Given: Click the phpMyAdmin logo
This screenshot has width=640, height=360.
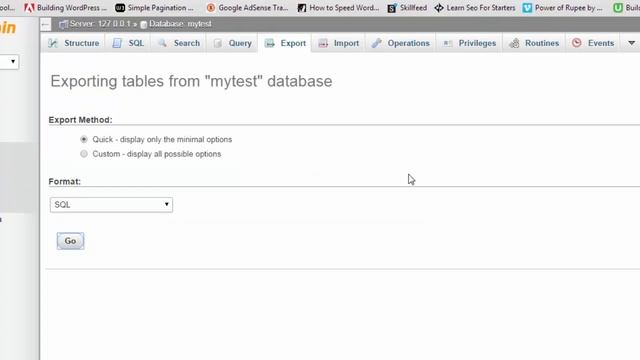Looking at the screenshot, I should [8, 28].
